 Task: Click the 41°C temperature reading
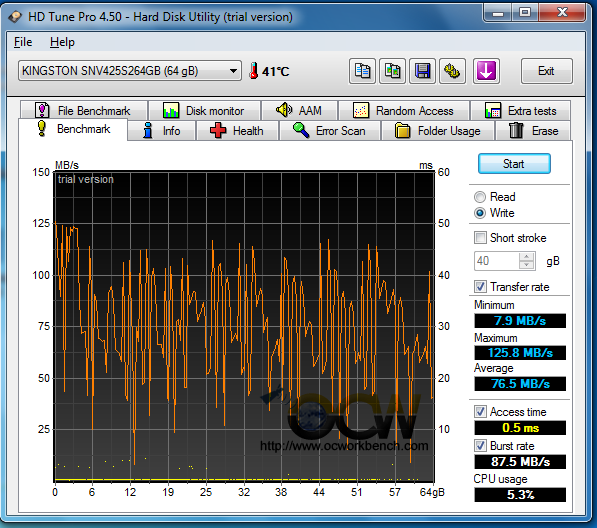pos(276,71)
